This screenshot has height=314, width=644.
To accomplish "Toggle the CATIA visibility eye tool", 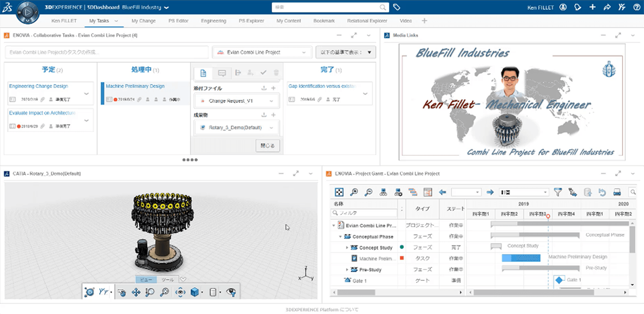I will (231, 292).
